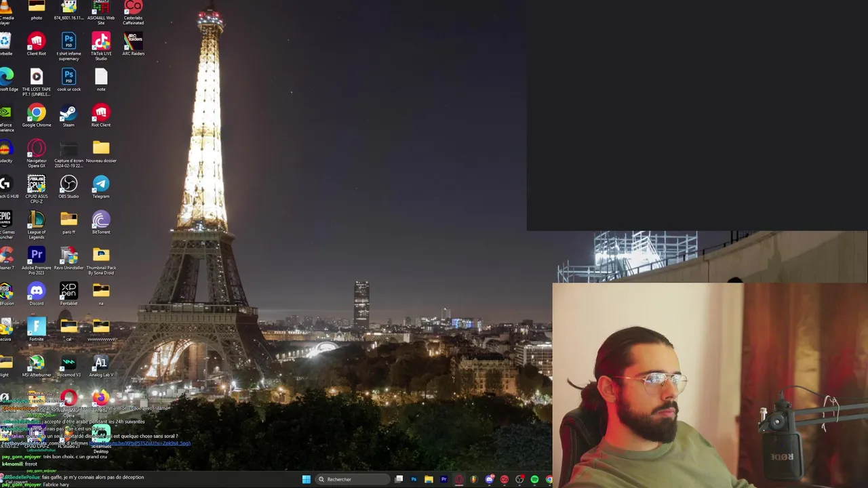Open THE LOST TAPE PT.1 media file
868x488 pixels.
pyautogui.click(x=37, y=82)
